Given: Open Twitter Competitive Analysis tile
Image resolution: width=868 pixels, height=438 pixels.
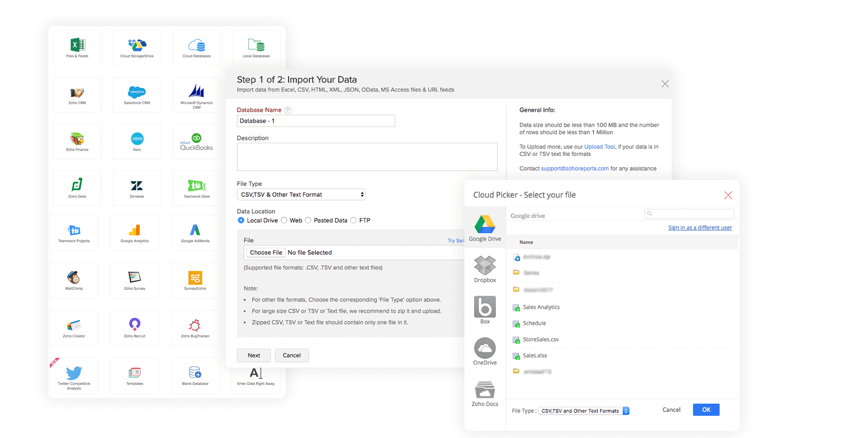Looking at the screenshot, I should 74,375.
